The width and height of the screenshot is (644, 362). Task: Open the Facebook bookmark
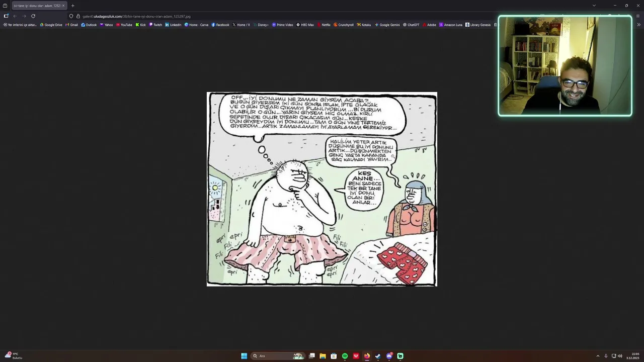(220, 25)
